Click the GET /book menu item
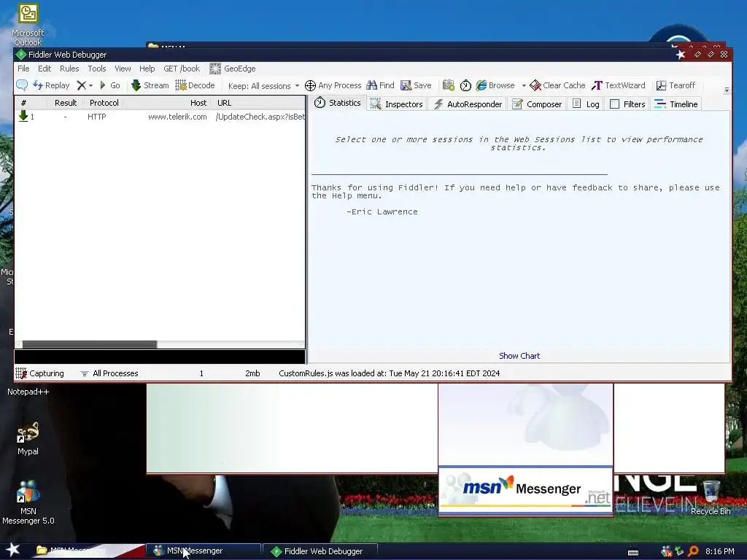 (x=182, y=69)
